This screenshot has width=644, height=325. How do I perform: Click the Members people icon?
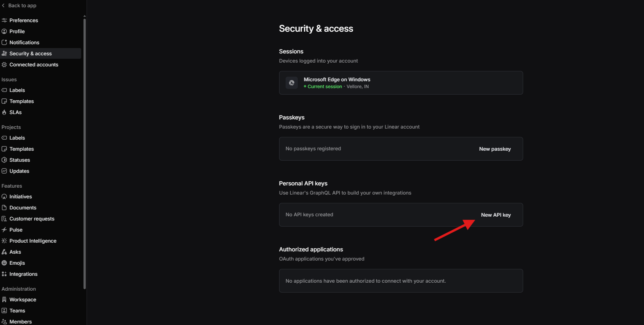coord(4,322)
